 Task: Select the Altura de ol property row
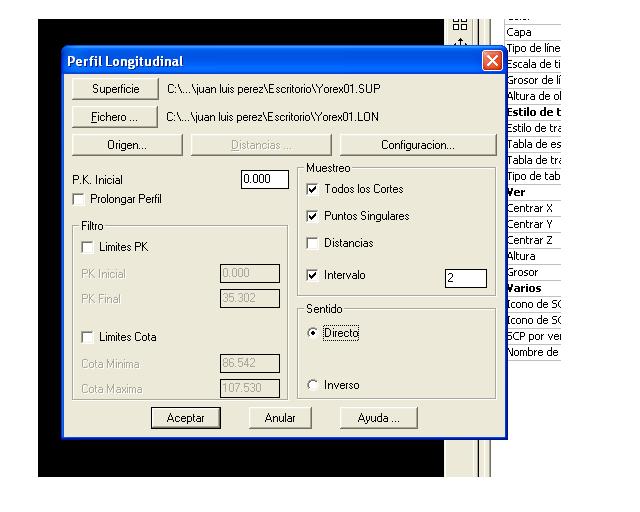[x=533, y=96]
